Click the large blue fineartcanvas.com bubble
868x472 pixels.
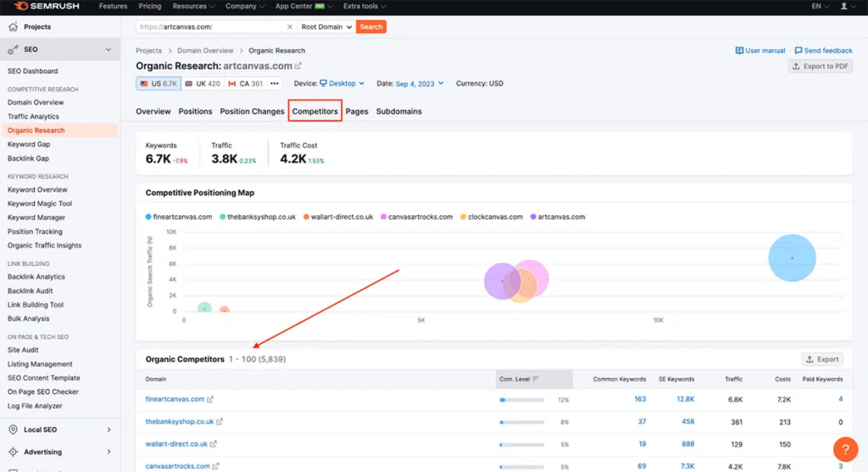[x=793, y=258]
